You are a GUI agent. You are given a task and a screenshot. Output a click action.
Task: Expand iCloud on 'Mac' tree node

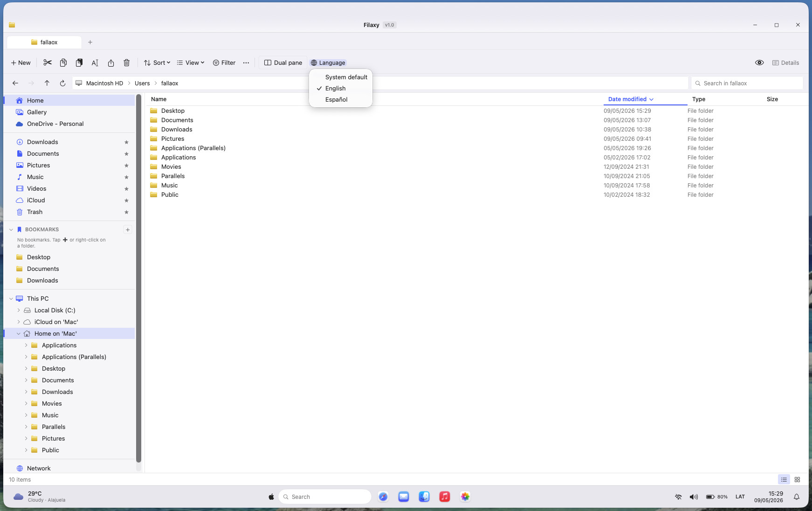point(19,322)
